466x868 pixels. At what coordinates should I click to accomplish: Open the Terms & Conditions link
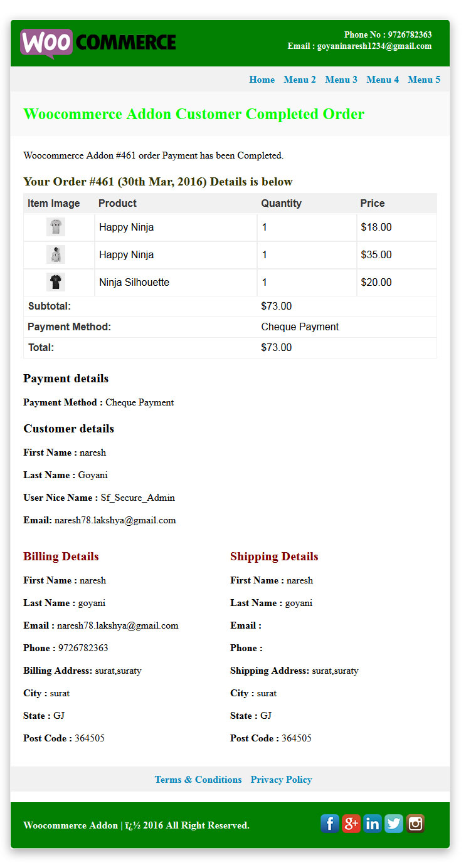[x=198, y=780]
